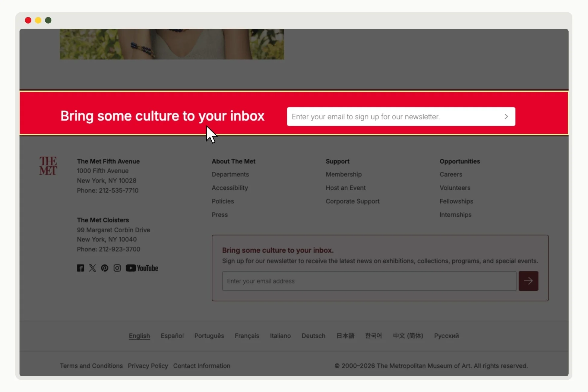Switch language to Русский
588x392 pixels.
[447, 336]
